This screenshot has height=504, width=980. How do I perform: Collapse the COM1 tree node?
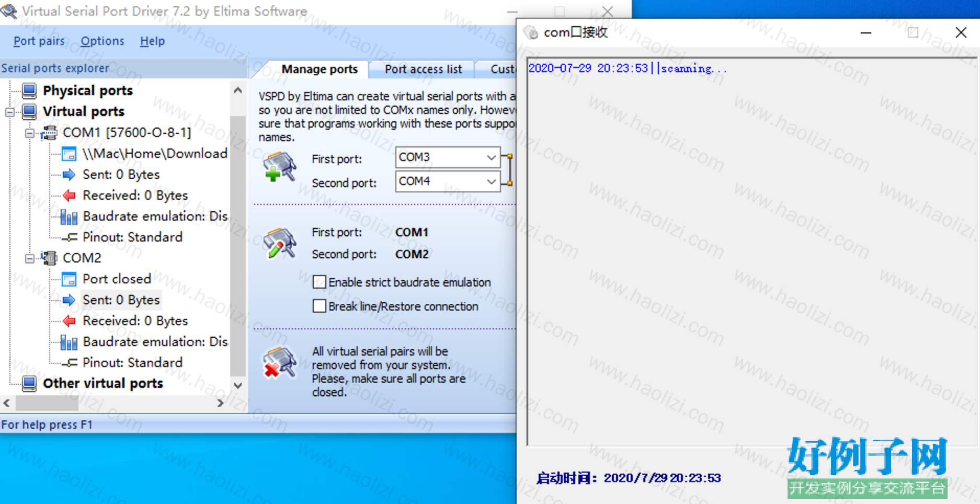[x=30, y=133]
